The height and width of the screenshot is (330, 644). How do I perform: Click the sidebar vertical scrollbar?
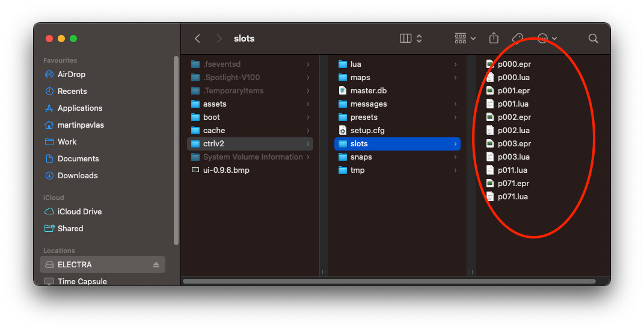pyautogui.click(x=176, y=151)
